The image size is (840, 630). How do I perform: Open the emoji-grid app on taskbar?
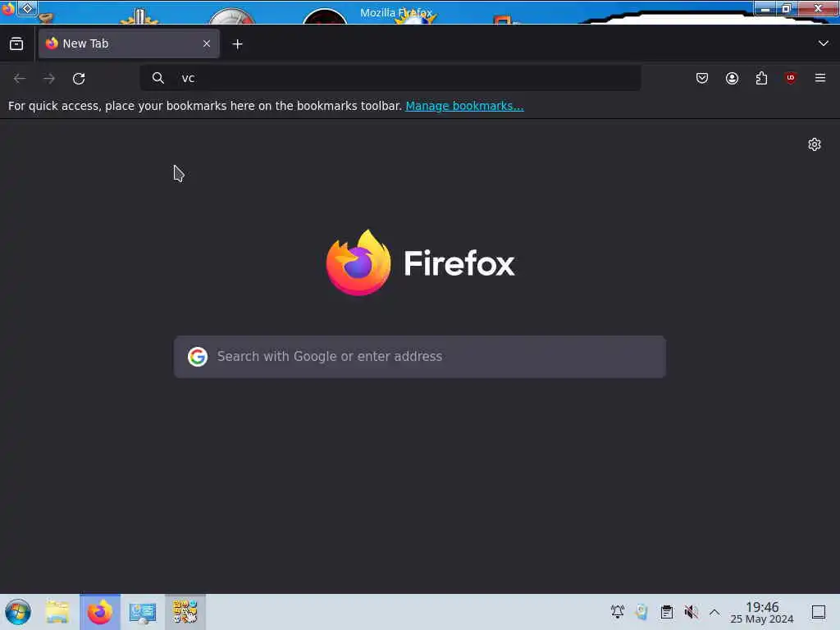point(185,612)
